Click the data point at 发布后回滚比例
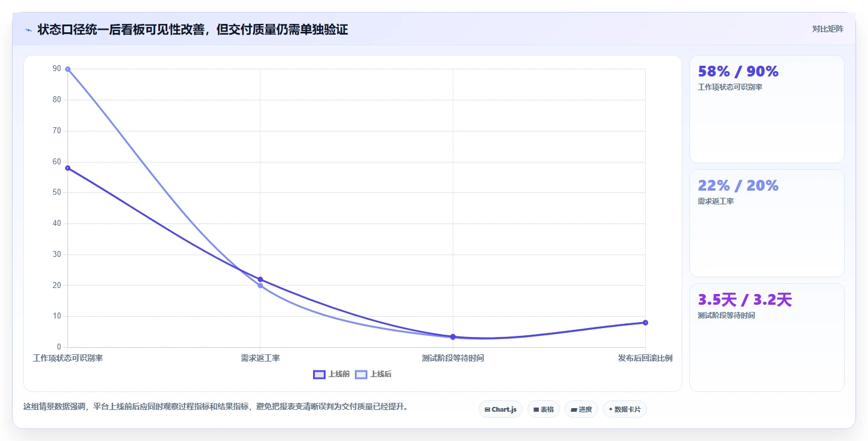 [x=645, y=323]
